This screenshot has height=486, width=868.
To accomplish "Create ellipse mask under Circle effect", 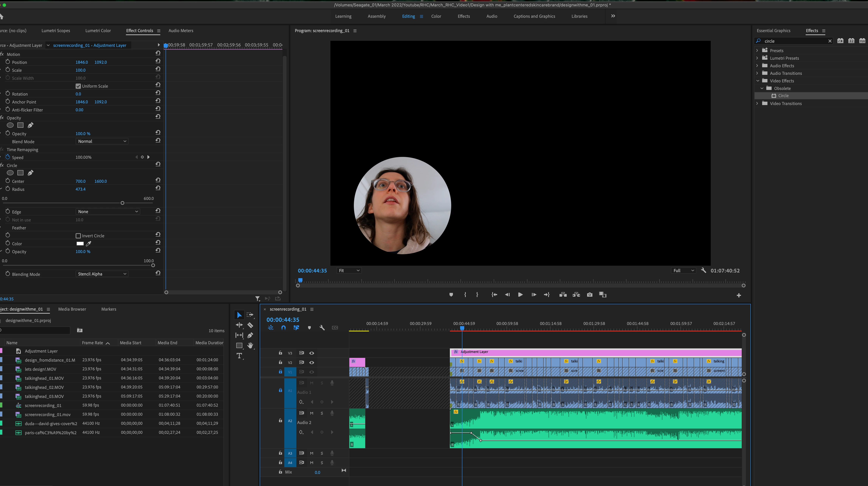I will (10, 173).
